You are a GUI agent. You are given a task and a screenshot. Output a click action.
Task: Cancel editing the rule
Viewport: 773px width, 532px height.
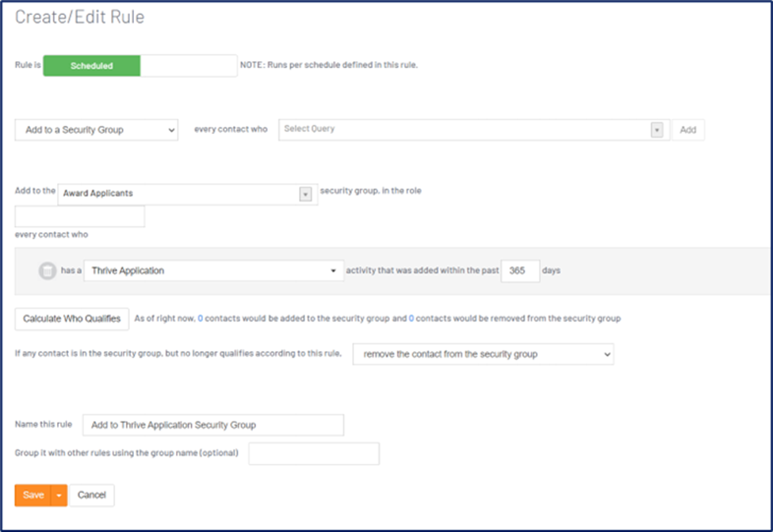point(92,496)
